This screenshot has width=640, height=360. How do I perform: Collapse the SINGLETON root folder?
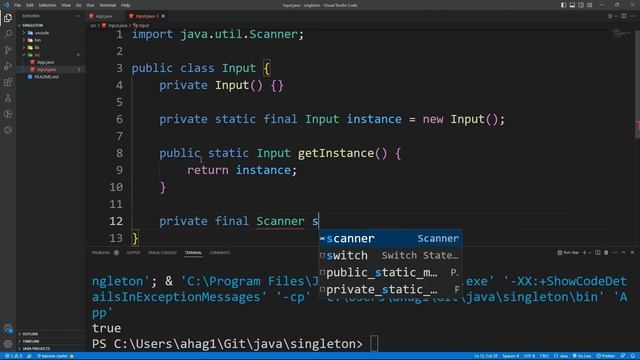click(51, 25)
